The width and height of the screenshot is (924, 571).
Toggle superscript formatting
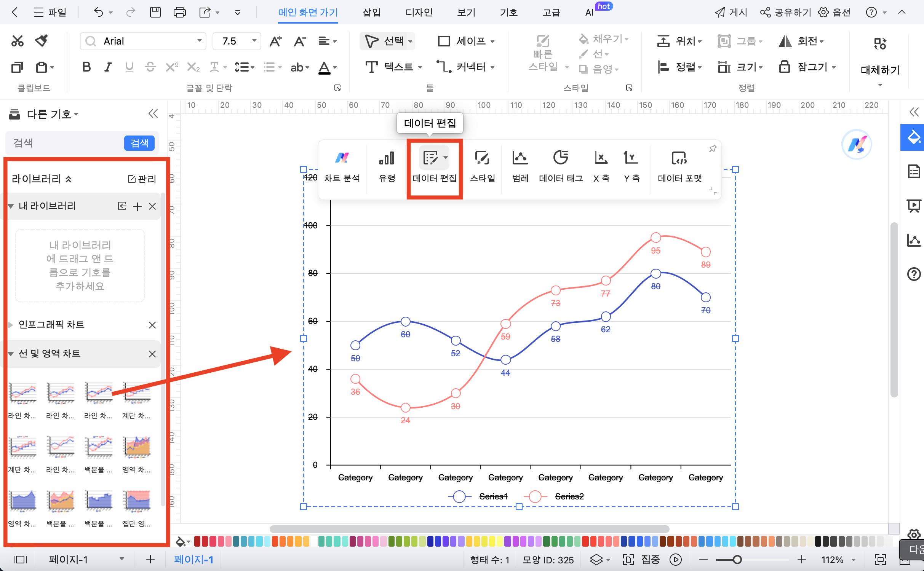pos(172,67)
